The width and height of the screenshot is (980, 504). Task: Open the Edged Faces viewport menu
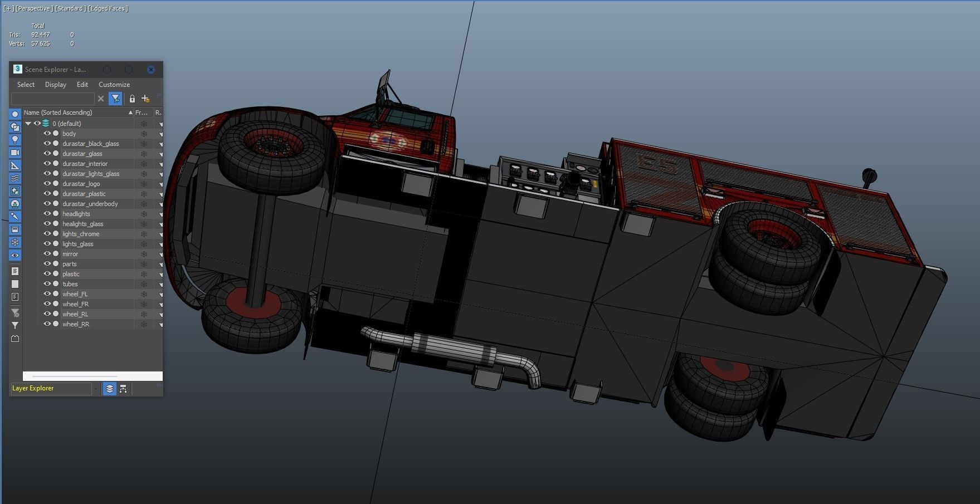click(108, 8)
